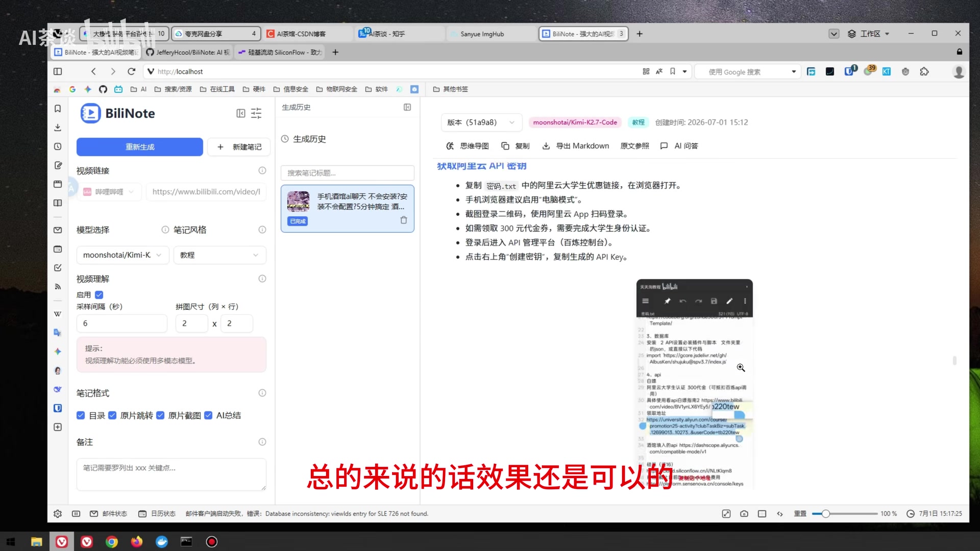Toggle the 启用 video understanding checkbox
980x551 pixels.
click(x=99, y=295)
